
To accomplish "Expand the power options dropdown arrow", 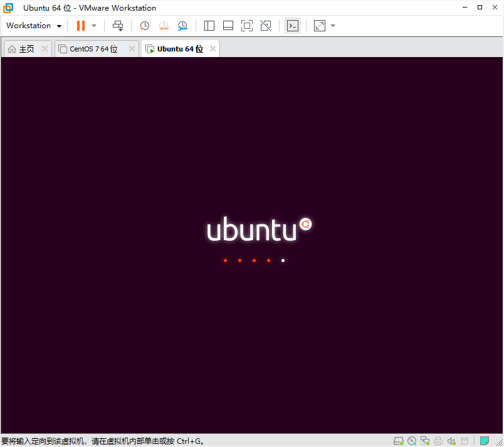I will 94,26.
